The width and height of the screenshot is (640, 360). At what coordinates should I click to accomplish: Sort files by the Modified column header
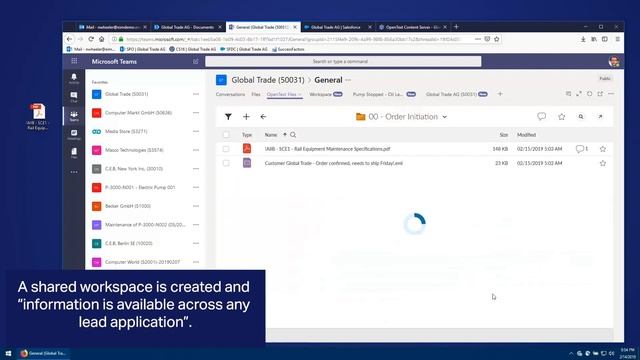click(x=527, y=135)
